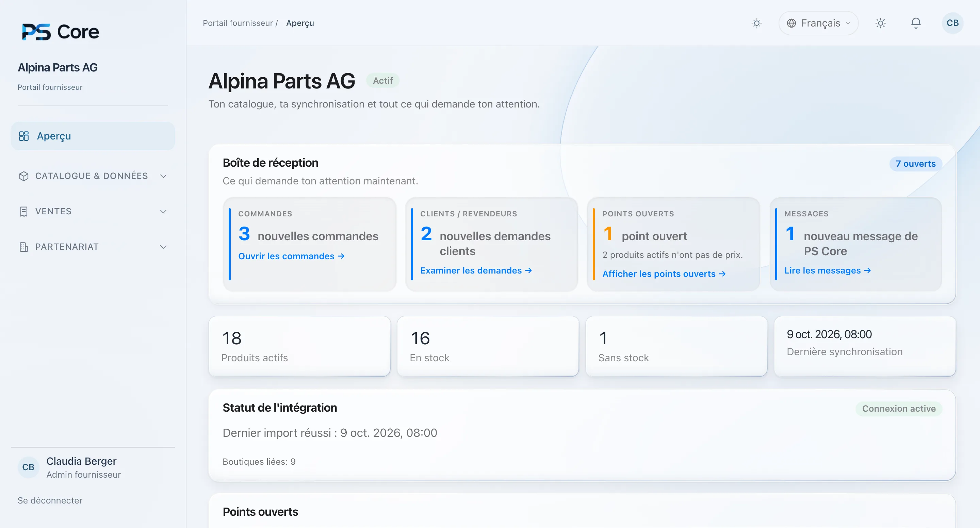Screen dimensions: 980x528
Task: Toggle the sun theme icon left of Français
Action: click(x=757, y=23)
